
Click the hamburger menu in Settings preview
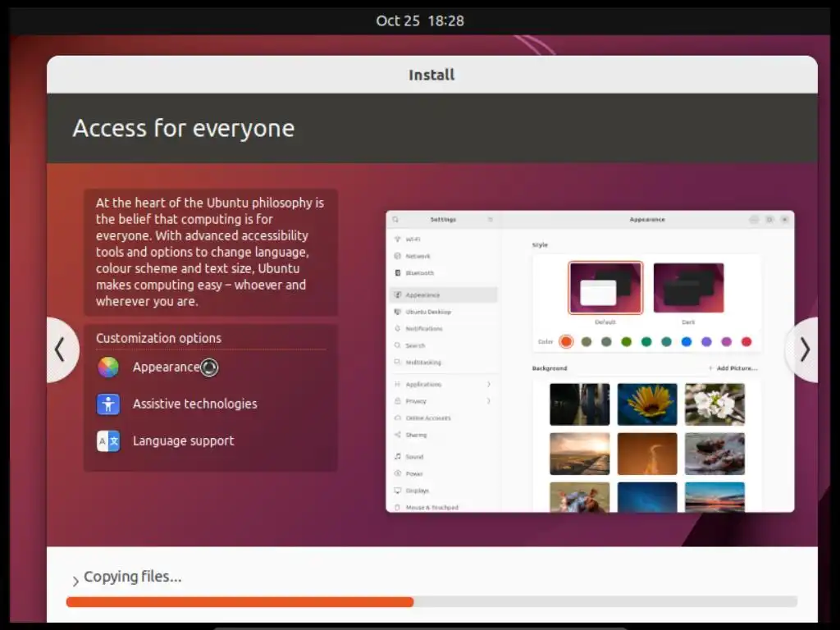pyautogui.click(x=491, y=220)
